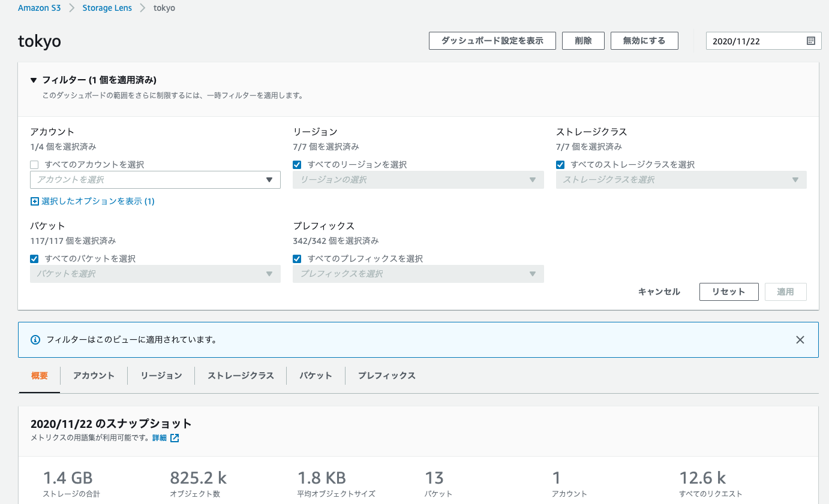Image resolution: width=829 pixels, height=504 pixels.
Task: Click the 825.2 k object count value
Action: (199, 478)
